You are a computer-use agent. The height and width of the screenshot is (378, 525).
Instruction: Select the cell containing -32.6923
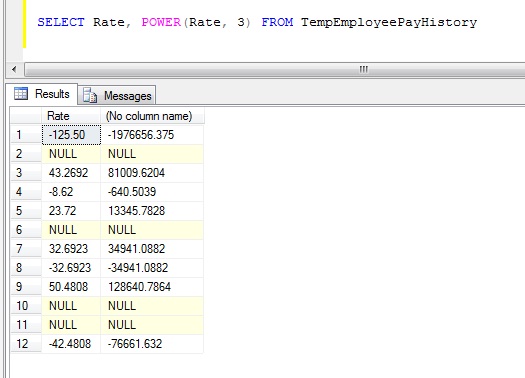pyautogui.click(x=71, y=268)
